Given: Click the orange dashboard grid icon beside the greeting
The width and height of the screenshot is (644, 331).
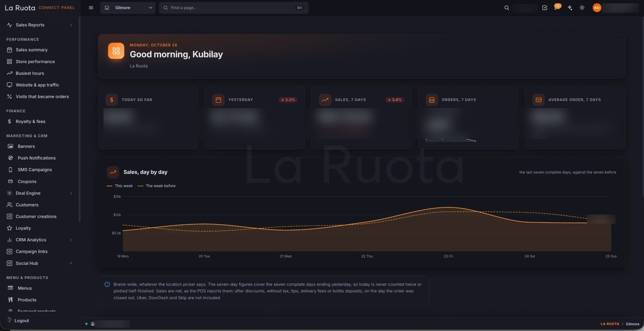Looking at the screenshot, I should [116, 51].
